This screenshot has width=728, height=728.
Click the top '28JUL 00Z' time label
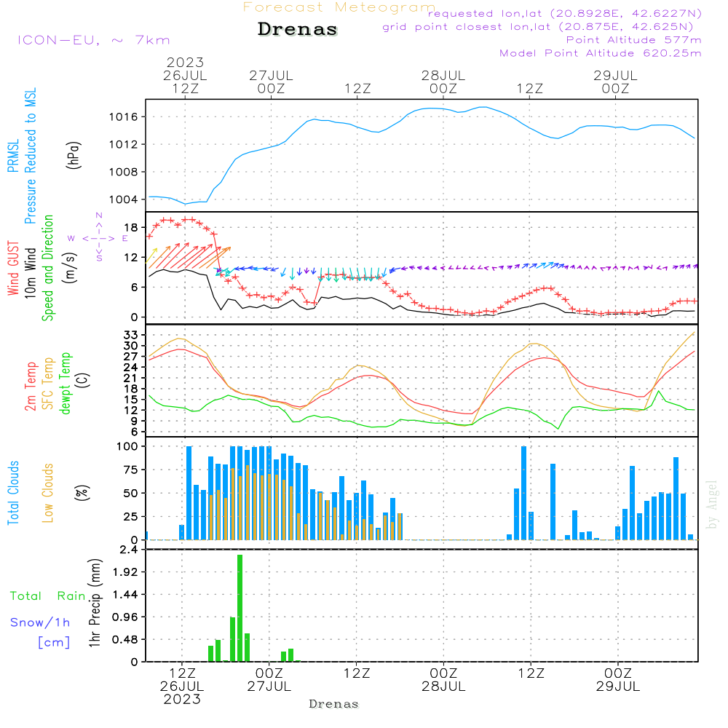pos(443,82)
